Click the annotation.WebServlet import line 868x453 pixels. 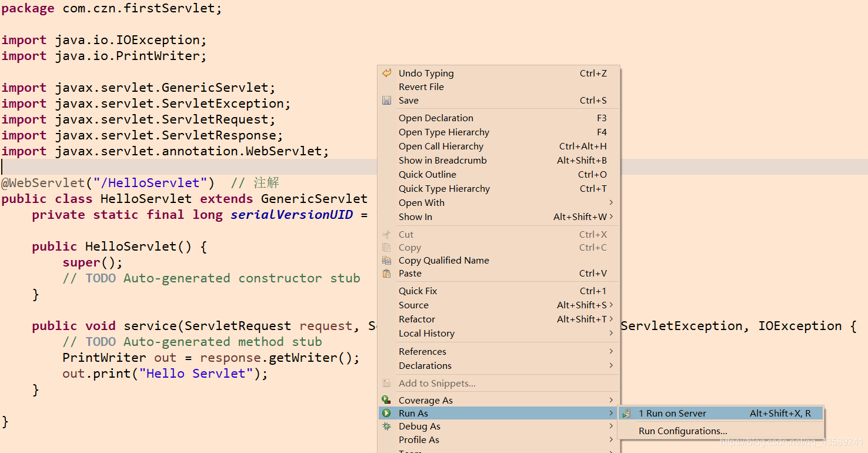pyautogui.click(x=165, y=152)
